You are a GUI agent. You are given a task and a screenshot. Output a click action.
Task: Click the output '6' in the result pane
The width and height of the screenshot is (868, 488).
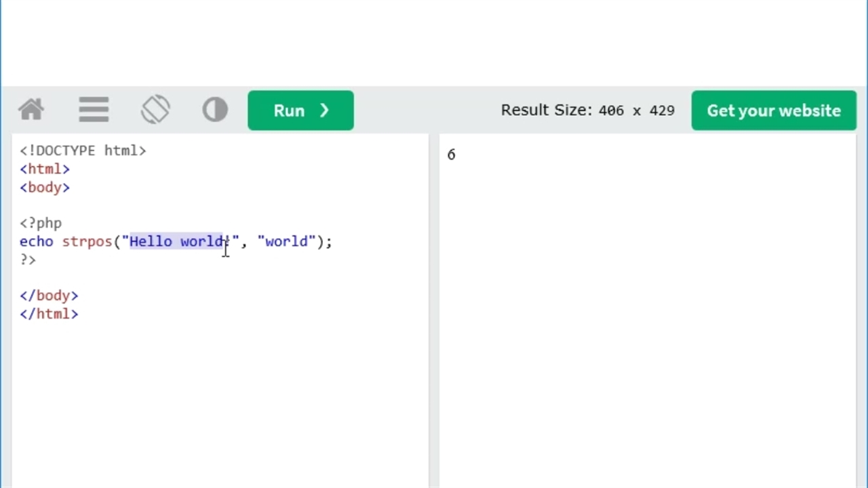tap(451, 155)
